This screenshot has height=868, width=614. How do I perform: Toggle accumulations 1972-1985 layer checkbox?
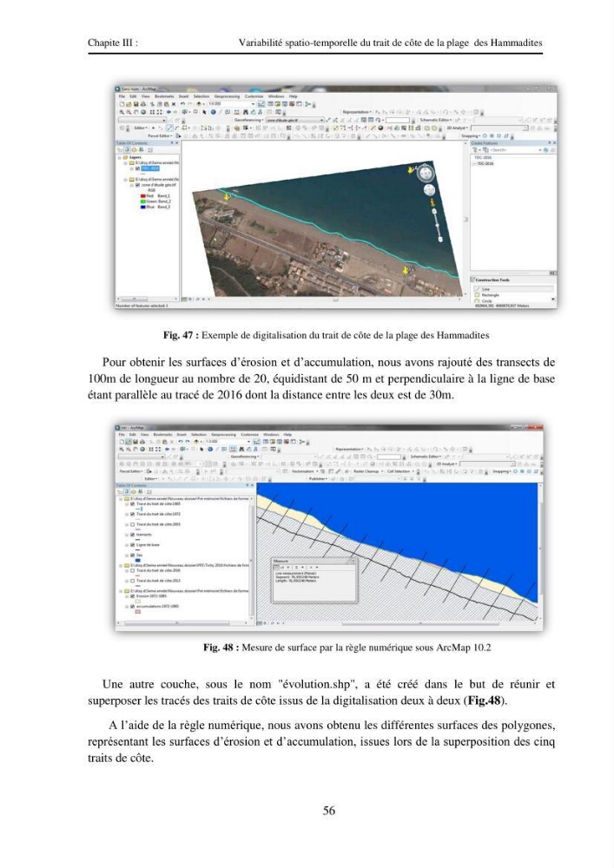tap(132, 607)
